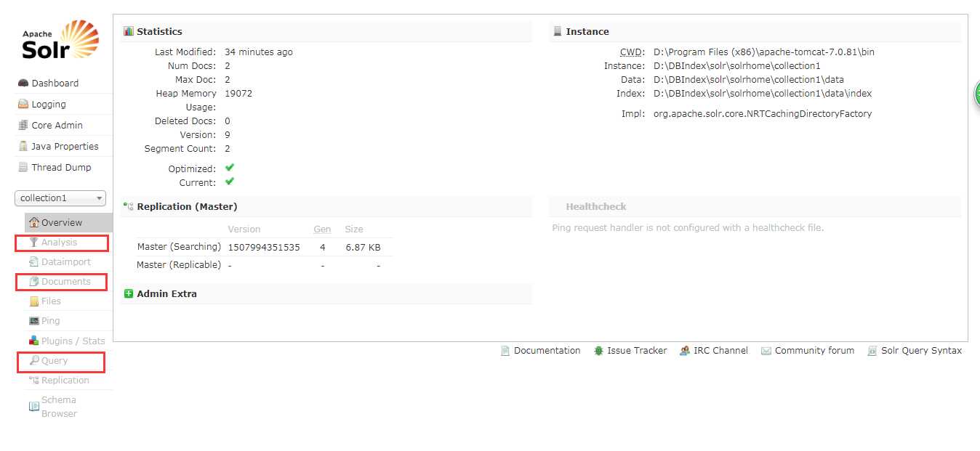Open the Dashboard menu item
980x451 pixels.
click(x=64, y=83)
